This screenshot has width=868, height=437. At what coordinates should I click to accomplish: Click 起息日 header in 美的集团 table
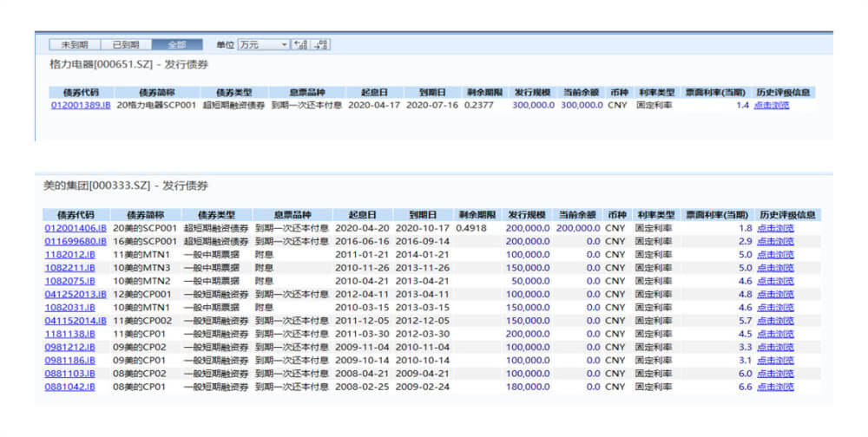[363, 215]
